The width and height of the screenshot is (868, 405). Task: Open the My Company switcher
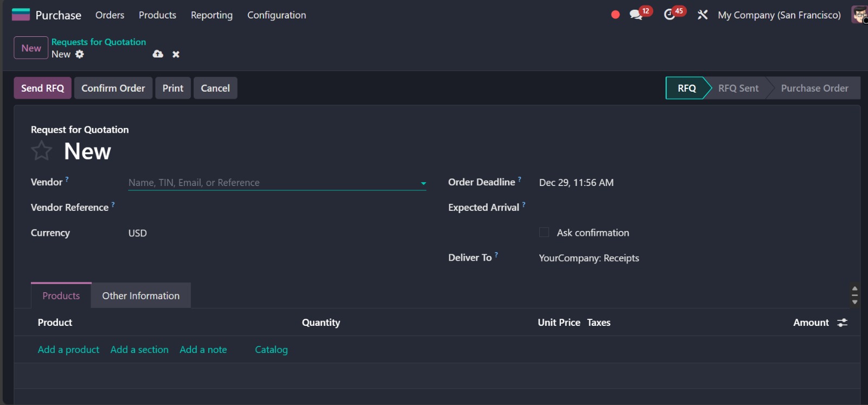coord(779,15)
